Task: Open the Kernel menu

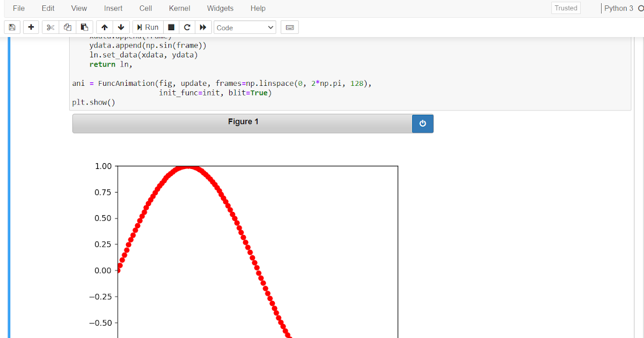Action: [179, 8]
